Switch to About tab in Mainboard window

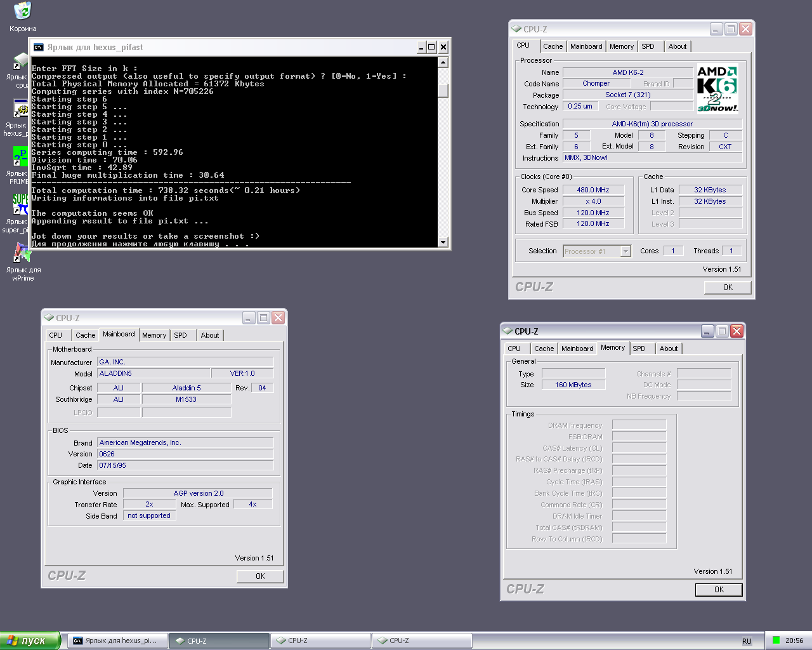point(210,335)
